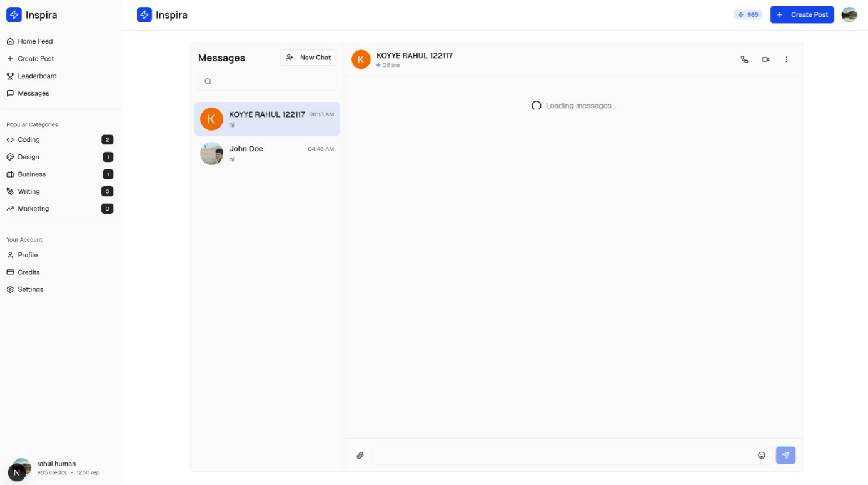This screenshot has height=485, width=868.
Task: Open Settings from the sidebar
Action: click(30, 290)
